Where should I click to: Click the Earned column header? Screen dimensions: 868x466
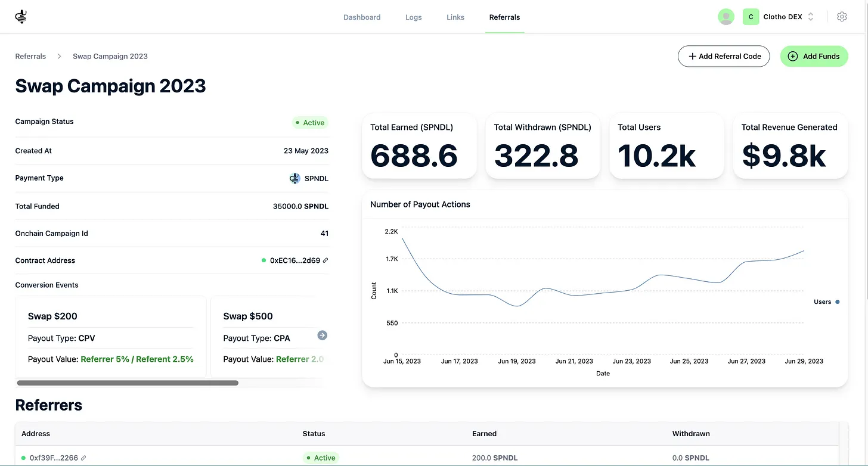[484, 434]
